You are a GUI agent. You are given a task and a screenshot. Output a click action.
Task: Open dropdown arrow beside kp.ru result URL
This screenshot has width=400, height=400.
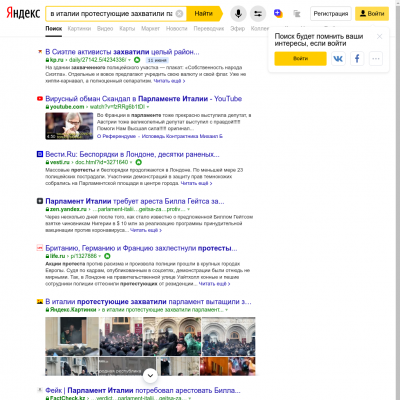[129, 60]
